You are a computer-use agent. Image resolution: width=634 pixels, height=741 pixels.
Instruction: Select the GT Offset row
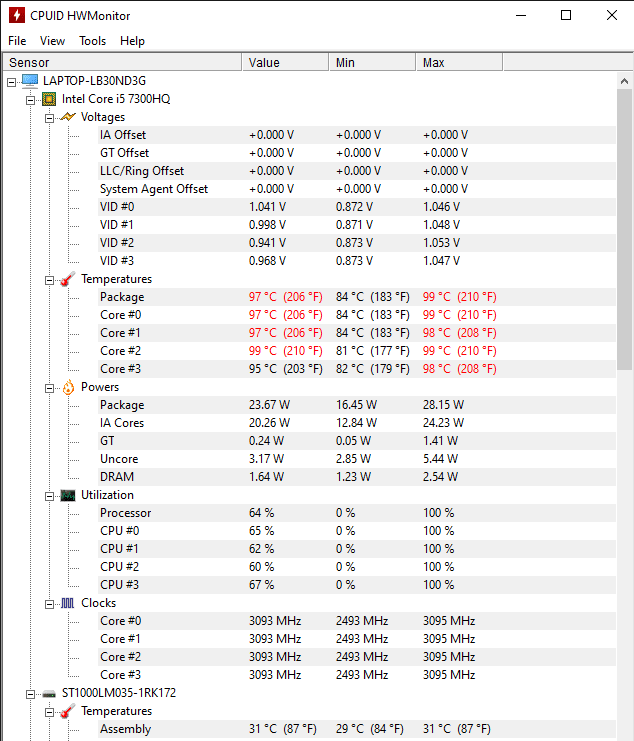357,153
